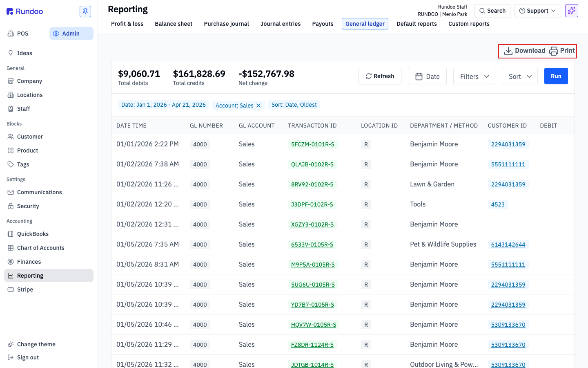Click the POS register icon
Screen dimensions: 588x368
11,34
